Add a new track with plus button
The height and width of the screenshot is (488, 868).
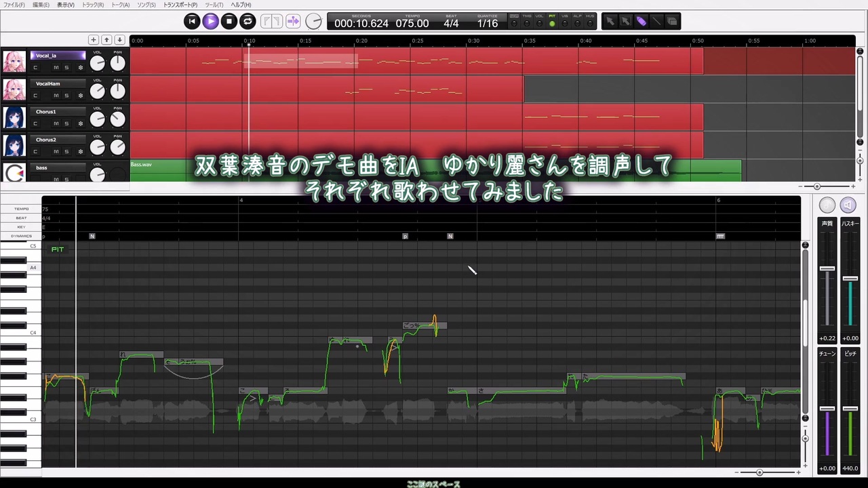click(94, 40)
